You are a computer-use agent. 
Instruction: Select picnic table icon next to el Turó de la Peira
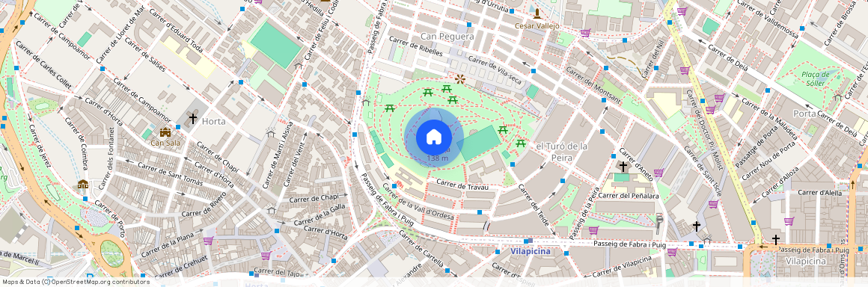click(x=520, y=143)
